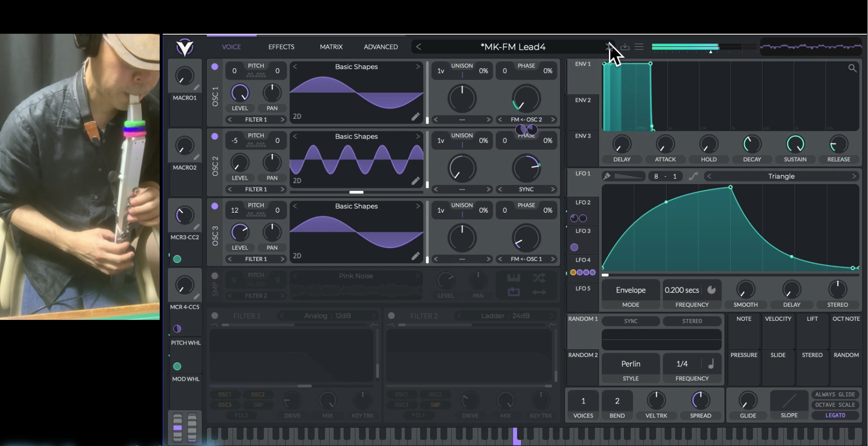The image size is (868, 446).
Task: Open the EFFECTS tab
Action: pos(281,46)
